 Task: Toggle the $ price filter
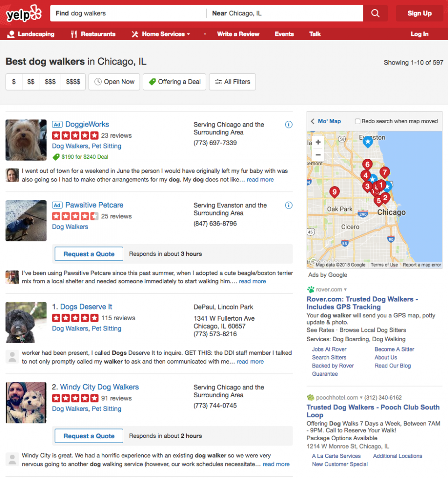(14, 82)
